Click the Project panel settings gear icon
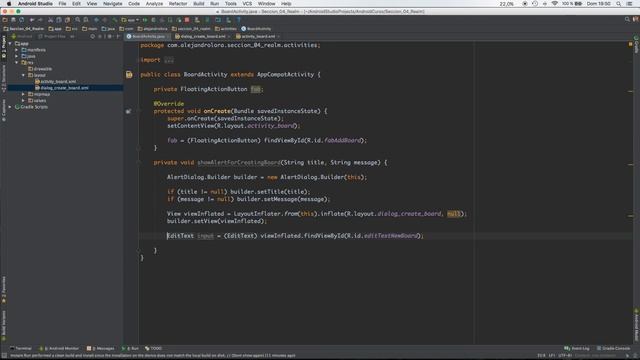This screenshot has height=360, width=640. pyautogui.click(x=109, y=36)
